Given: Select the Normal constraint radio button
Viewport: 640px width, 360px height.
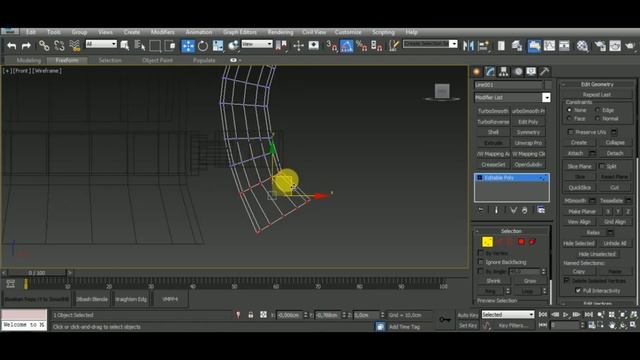Looking at the screenshot, I should [597, 118].
